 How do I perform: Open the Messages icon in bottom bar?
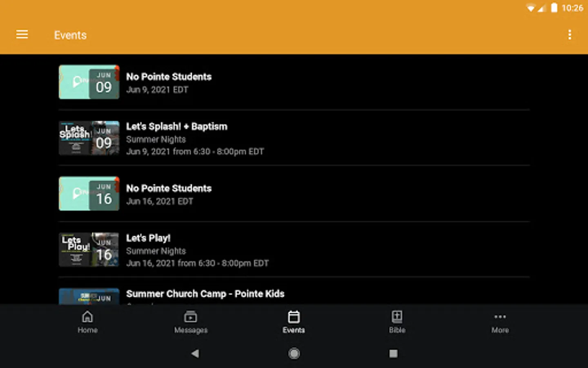[x=191, y=317]
